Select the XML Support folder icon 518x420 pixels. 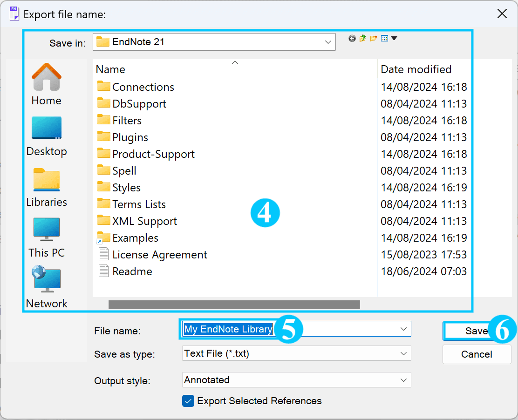[104, 221]
